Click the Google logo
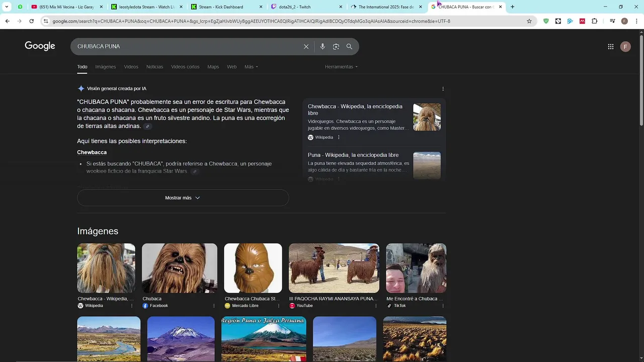This screenshot has height=362, width=644. 40,46
